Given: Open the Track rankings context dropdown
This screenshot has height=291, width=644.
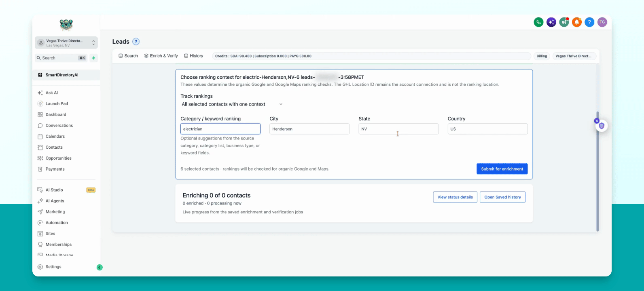Looking at the screenshot, I should click(232, 104).
